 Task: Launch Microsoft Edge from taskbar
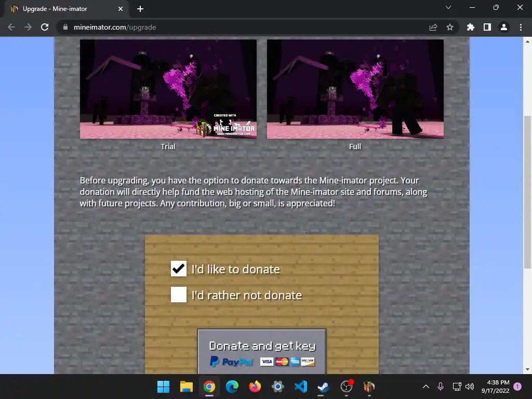[232, 387]
